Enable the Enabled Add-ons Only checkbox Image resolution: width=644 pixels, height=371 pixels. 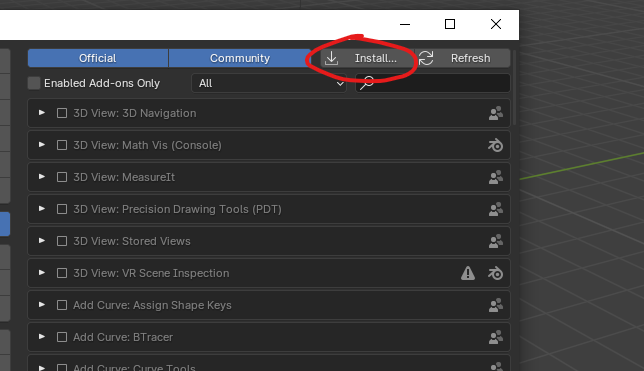[x=34, y=83]
